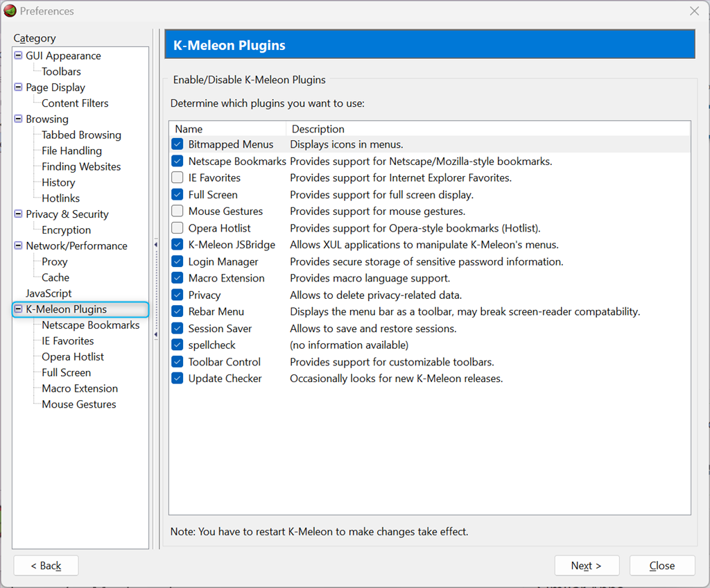Enable the IE Favorites plugin checkbox
Screen dimensions: 710x588
pos(177,178)
